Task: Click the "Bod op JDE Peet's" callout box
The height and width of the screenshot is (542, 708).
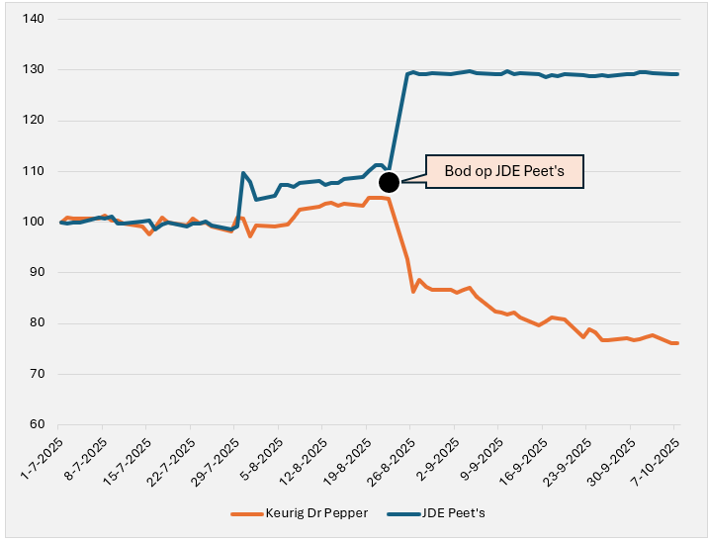Action: (x=503, y=173)
